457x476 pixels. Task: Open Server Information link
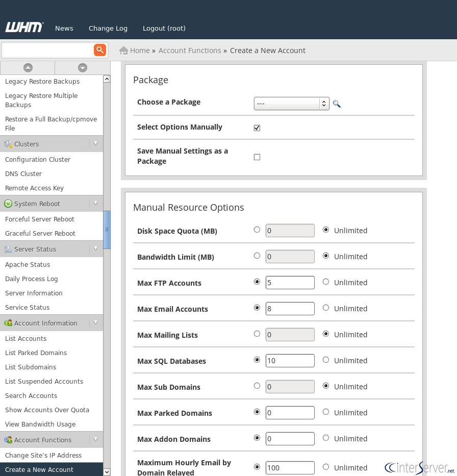34,293
